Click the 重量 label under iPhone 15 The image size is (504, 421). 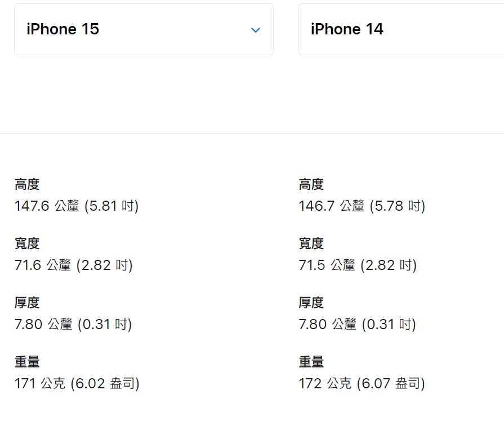tap(27, 362)
